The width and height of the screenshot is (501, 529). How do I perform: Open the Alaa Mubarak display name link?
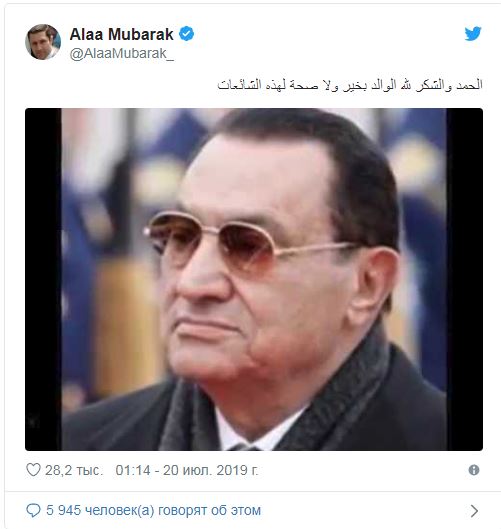point(121,34)
